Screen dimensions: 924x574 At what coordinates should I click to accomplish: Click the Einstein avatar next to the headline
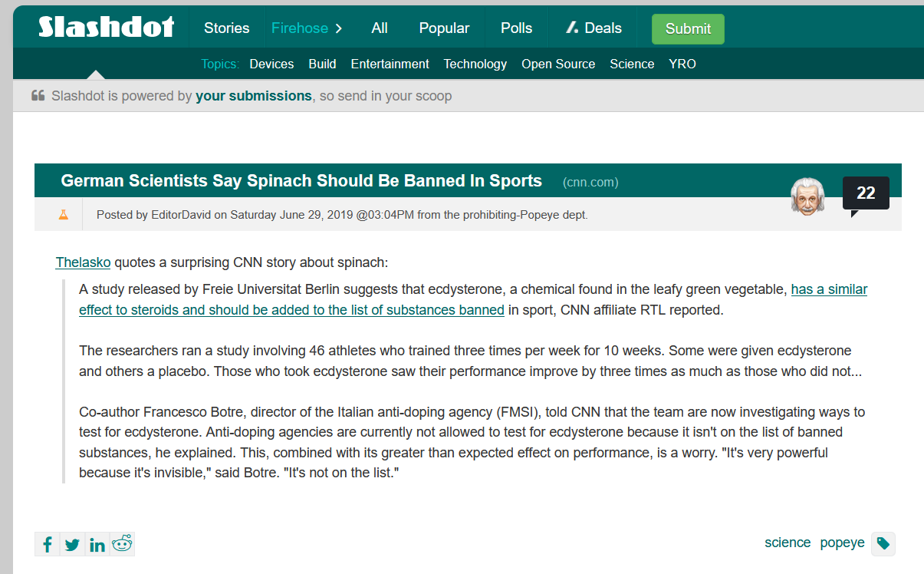(807, 196)
